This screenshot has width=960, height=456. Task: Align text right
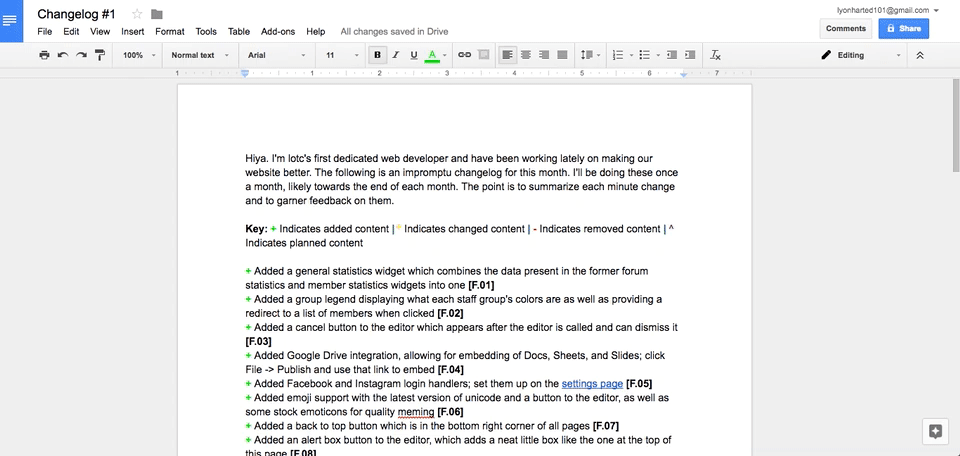point(544,55)
